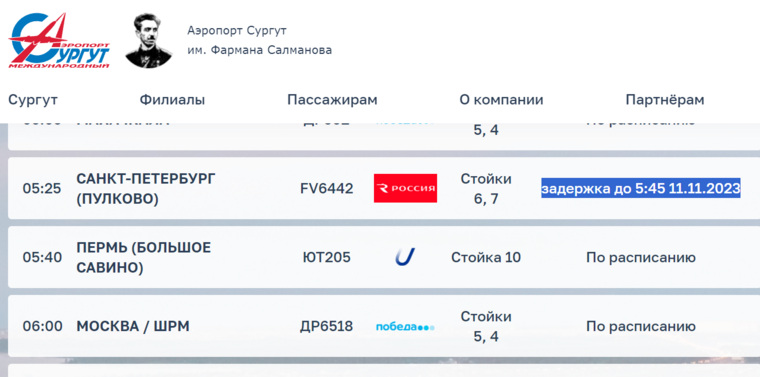Image resolution: width=760 pixels, height=377 pixels.
Task: Click flight number FV6442
Action: coord(327,188)
